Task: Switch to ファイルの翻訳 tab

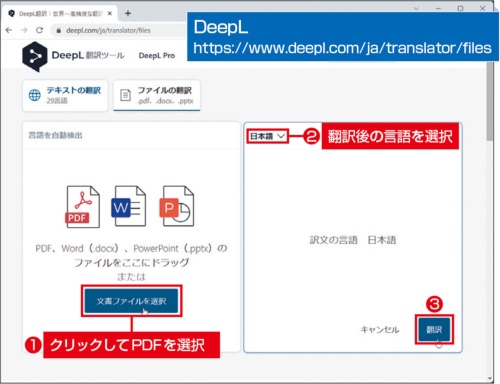Action: pyautogui.click(x=157, y=95)
